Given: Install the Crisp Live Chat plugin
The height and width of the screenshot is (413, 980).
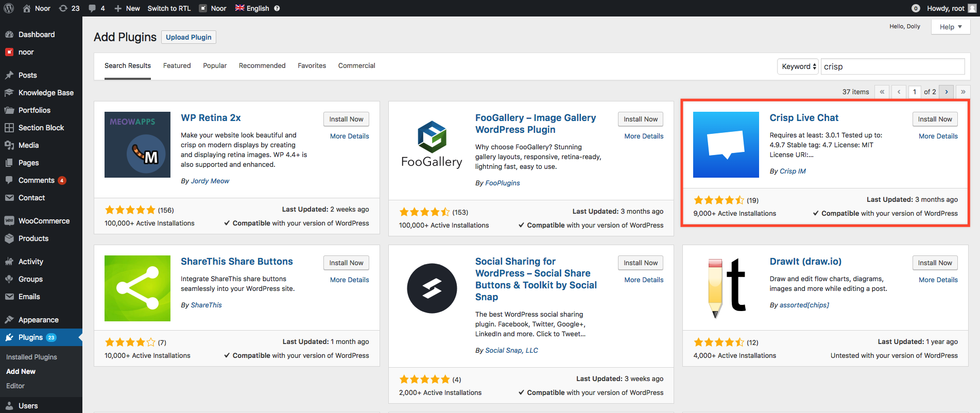Looking at the screenshot, I should (935, 119).
